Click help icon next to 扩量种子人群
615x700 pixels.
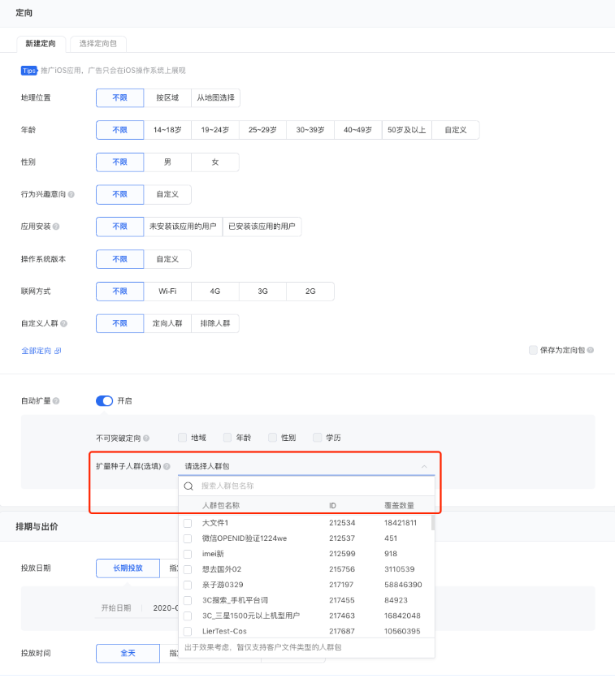coord(167,466)
